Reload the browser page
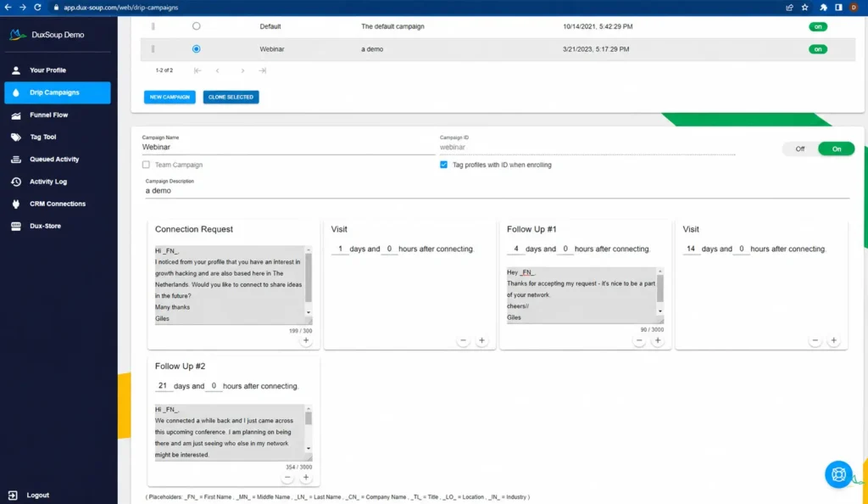The image size is (868, 504). coord(37,7)
